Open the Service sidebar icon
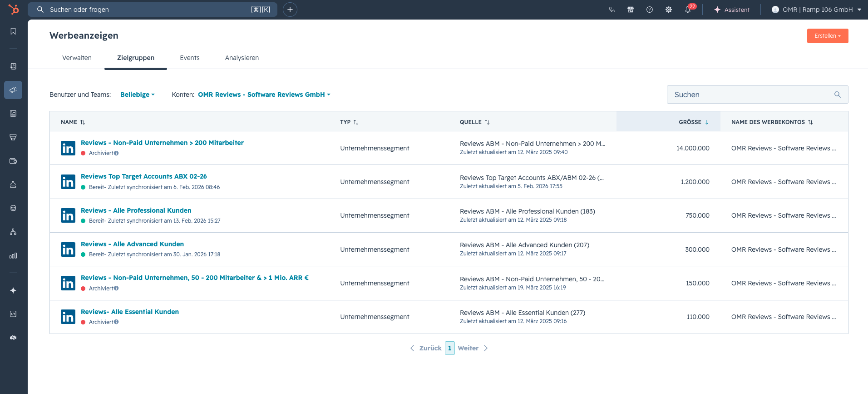The image size is (868, 394). (x=13, y=185)
